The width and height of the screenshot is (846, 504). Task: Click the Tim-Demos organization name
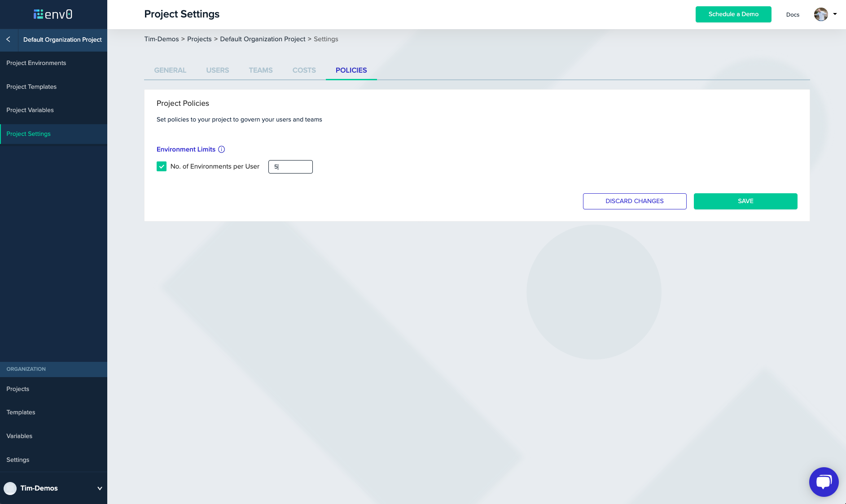(x=39, y=488)
